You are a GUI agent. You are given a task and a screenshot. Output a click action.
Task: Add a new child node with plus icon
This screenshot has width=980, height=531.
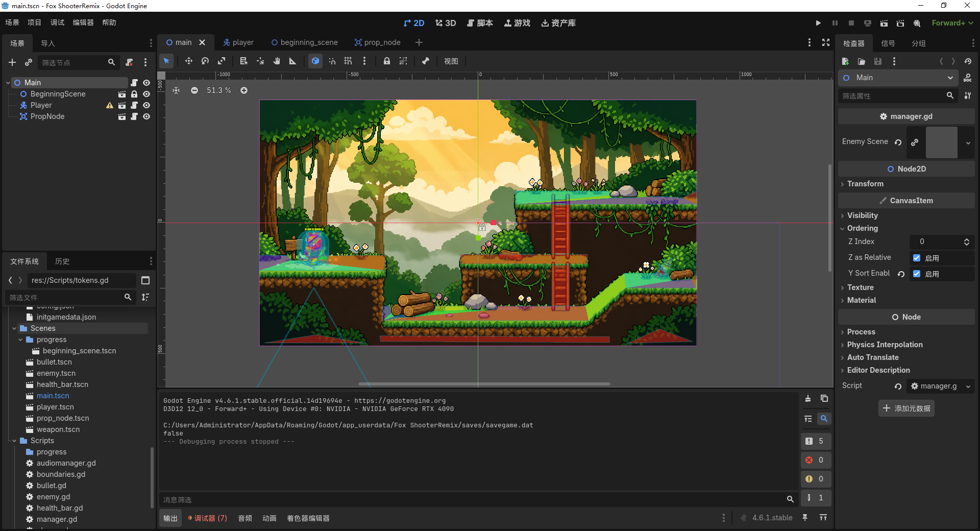coord(12,62)
